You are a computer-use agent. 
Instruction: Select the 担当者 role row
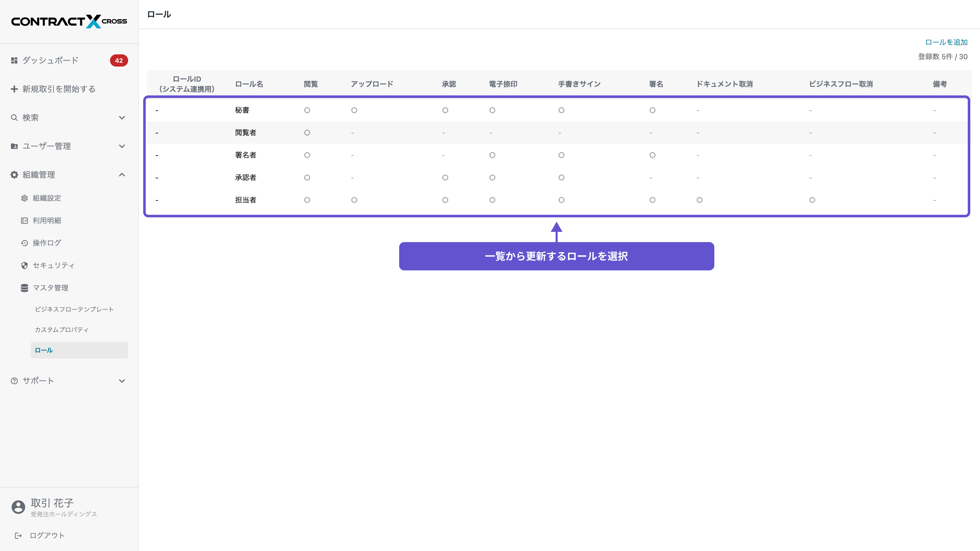pos(245,200)
